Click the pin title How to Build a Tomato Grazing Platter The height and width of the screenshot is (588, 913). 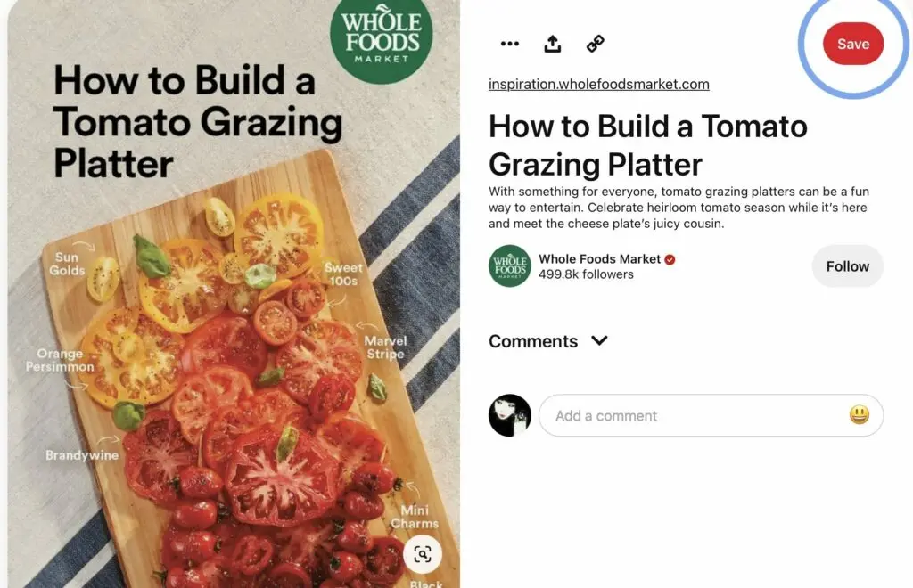[x=648, y=145]
